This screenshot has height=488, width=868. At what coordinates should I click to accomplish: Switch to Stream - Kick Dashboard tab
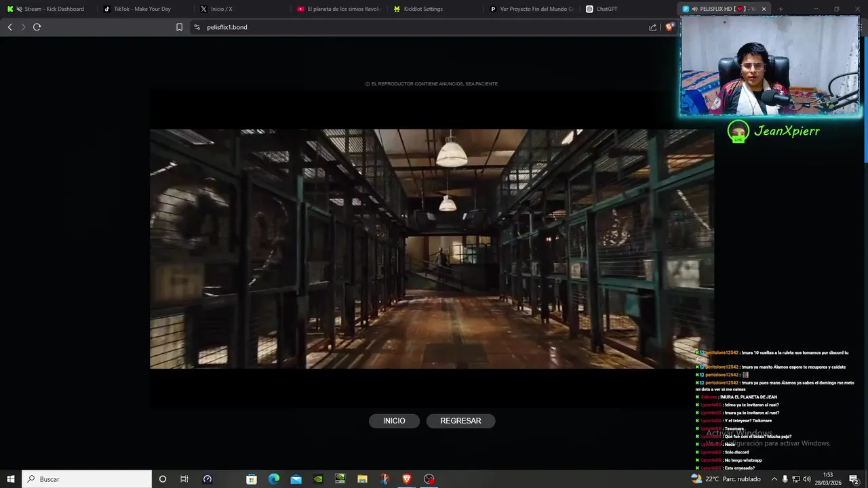tap(49, 9)
